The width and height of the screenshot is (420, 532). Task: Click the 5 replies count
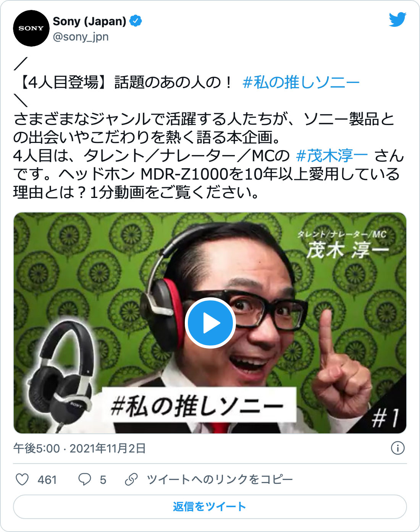pyautogui.click(x=103, y=480)
